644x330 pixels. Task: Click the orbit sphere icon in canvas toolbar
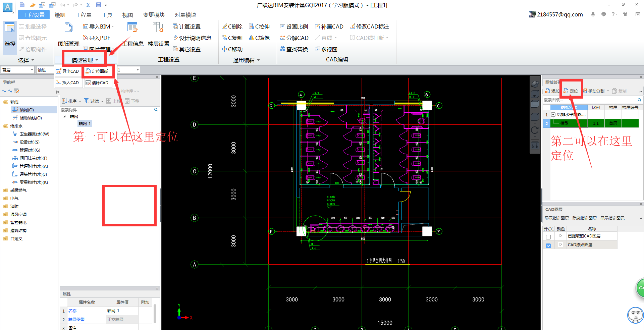click(x=535, y=84)
